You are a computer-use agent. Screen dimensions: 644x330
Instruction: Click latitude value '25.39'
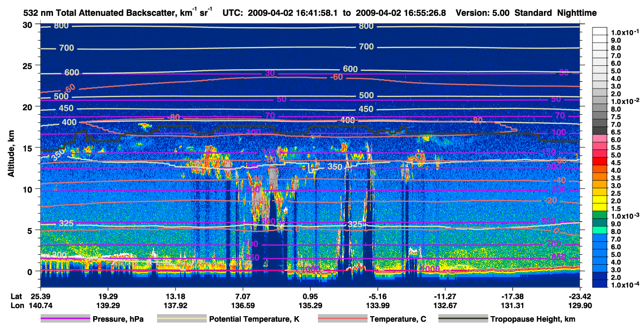[x=40, y=296]
